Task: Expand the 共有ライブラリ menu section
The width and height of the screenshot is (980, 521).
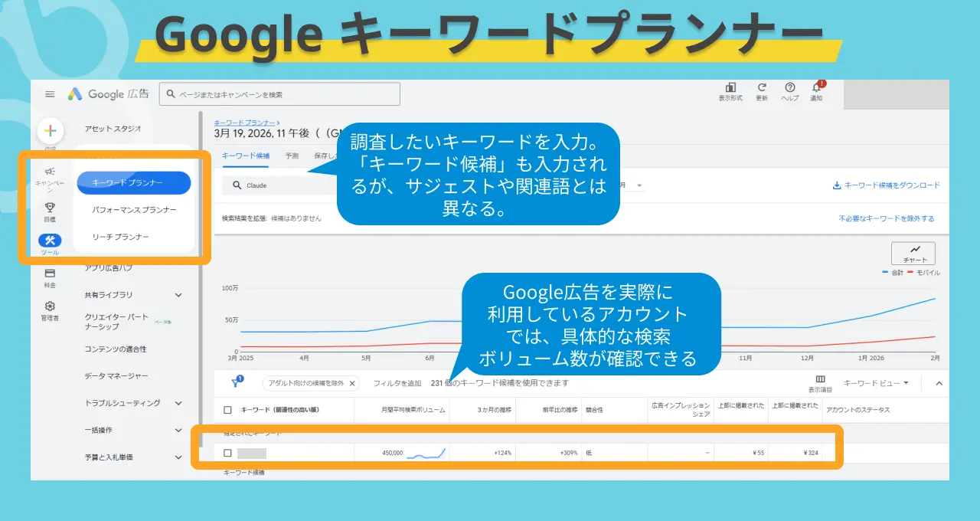Action: [178, 295]
